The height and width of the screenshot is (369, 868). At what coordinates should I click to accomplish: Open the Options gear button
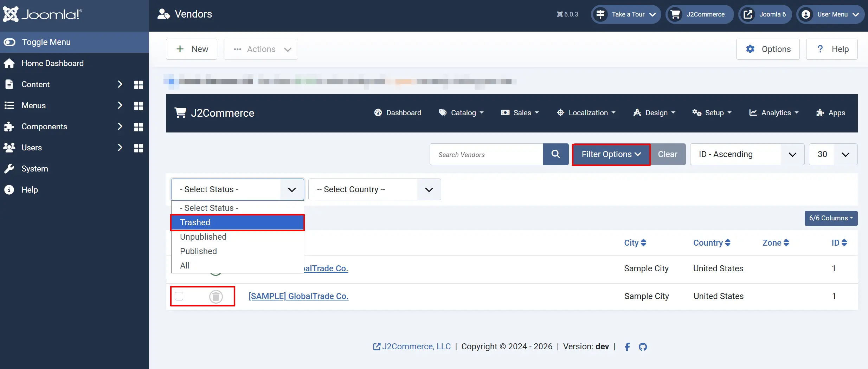[x=768, y=49]
